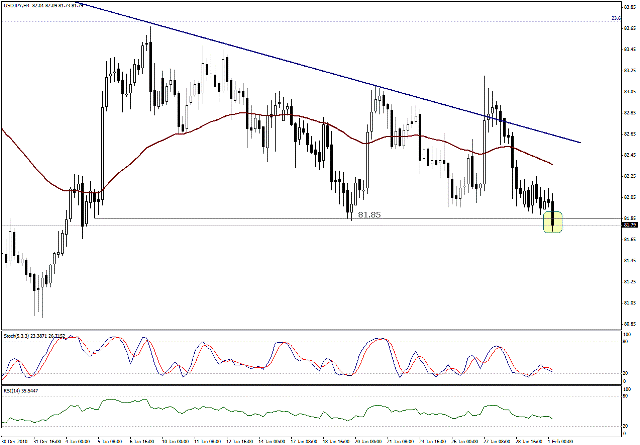Image resolution: width=640 pixels, height=445 pixels.
Task: Click the highest candle peak under trendline start
Action: [x=149, y=40]
